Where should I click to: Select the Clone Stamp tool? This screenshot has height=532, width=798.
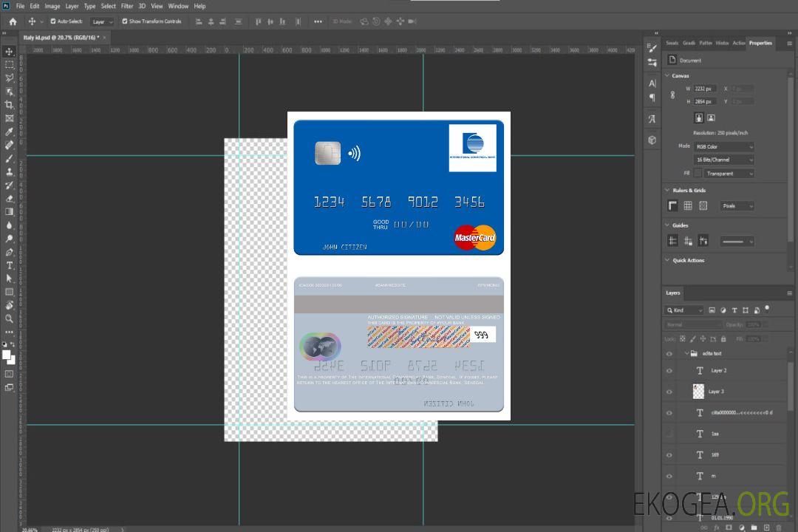[x=9, y=171]
